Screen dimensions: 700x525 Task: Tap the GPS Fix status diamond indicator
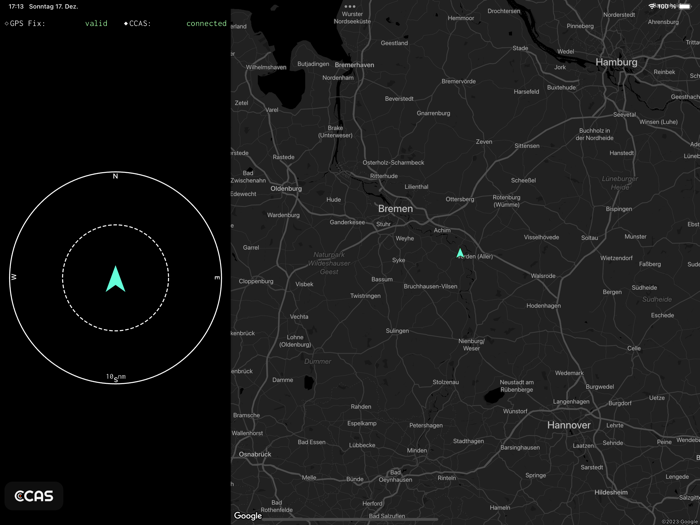point(6,23)
